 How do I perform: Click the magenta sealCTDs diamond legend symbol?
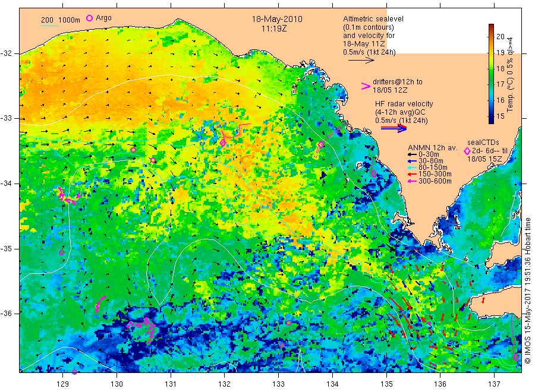467,151
